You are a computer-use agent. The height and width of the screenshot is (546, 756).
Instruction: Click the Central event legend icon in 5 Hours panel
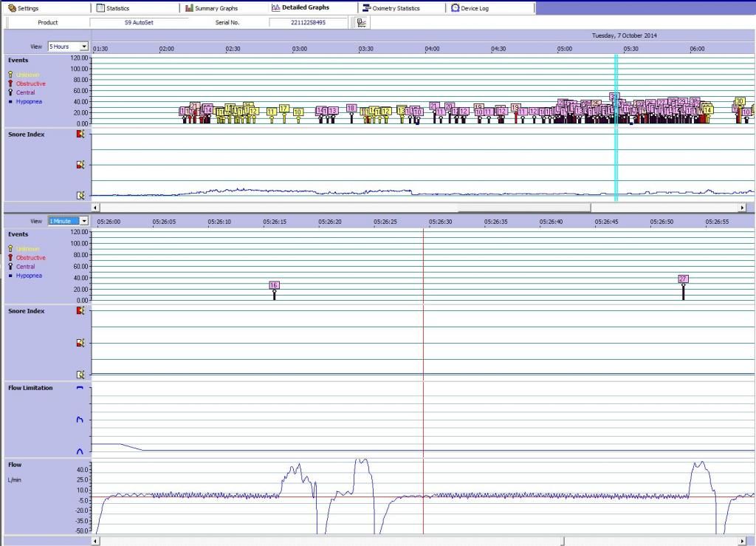coord(10,92)
